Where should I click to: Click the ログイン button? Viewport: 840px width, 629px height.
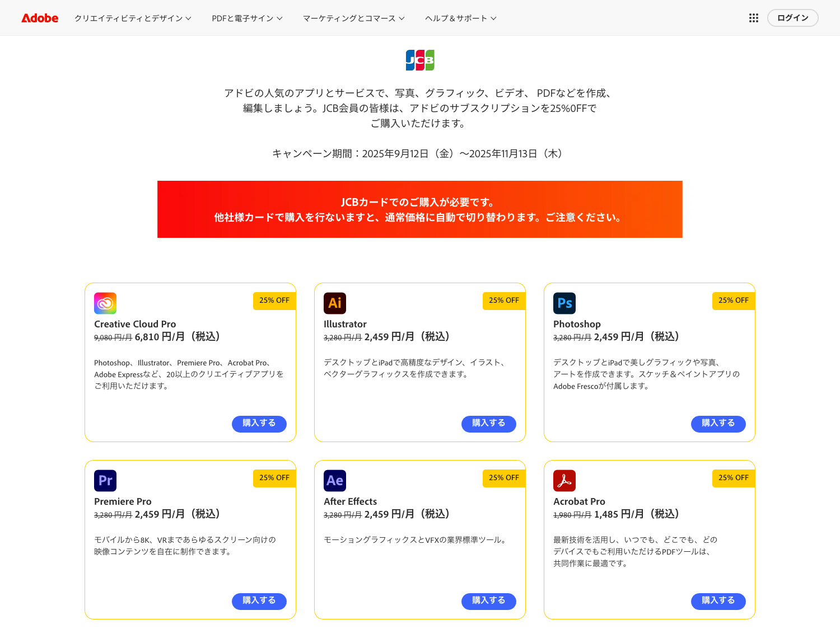(792, 18)
